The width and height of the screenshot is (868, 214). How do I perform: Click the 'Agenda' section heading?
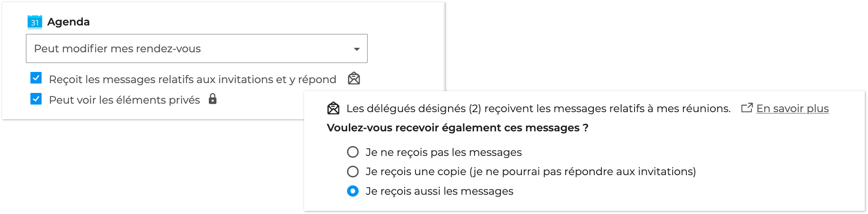click(x=68, y=22)
